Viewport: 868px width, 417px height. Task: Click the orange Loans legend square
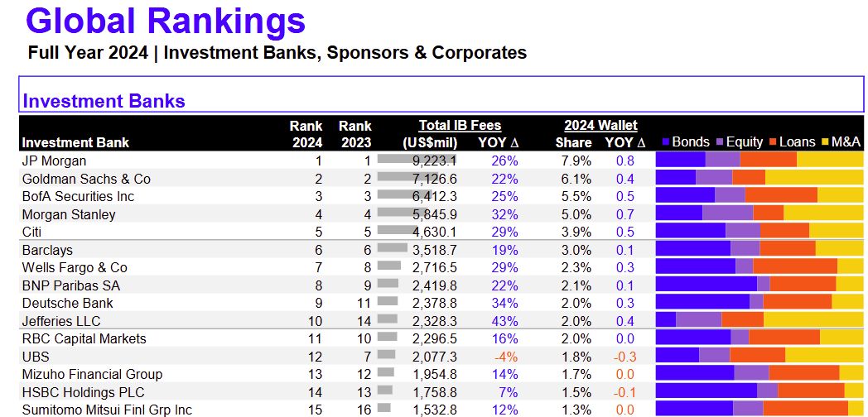pyautogui.click(x=773, y=142)
